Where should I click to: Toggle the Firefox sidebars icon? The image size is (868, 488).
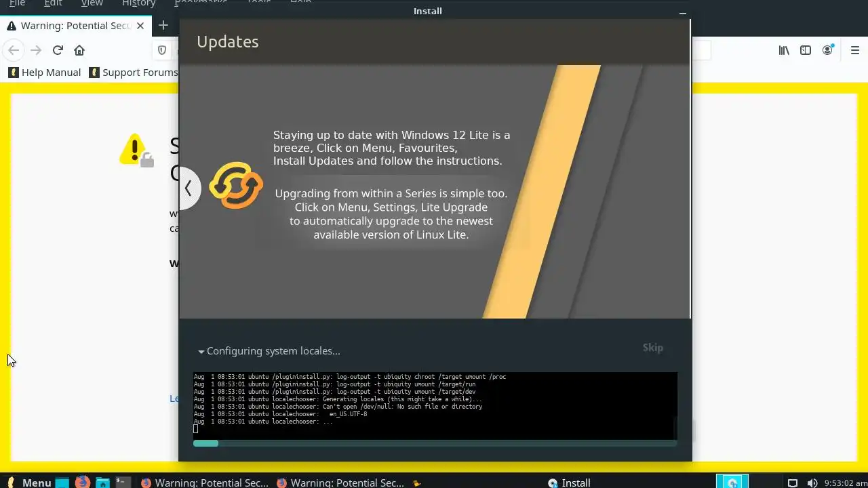[806, 50]
